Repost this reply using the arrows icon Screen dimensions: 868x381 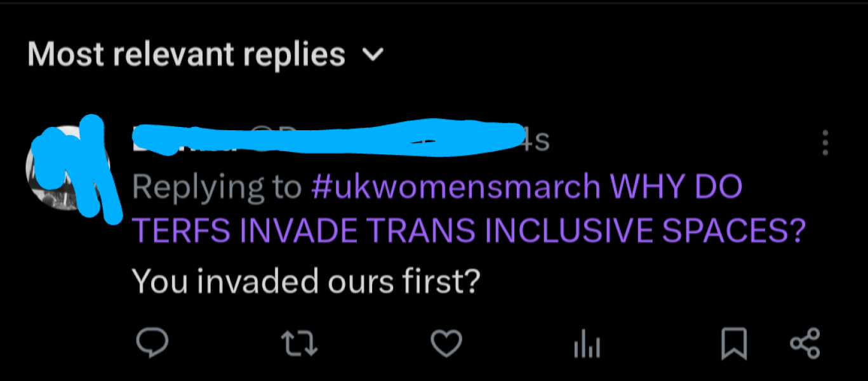[x=299, y=345]
